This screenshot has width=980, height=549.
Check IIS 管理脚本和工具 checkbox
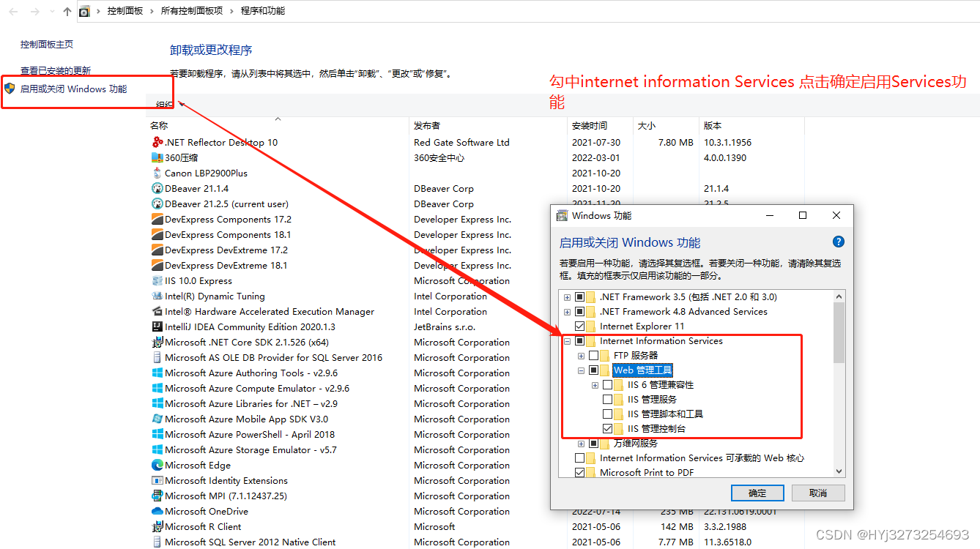[x=608, y=414]
